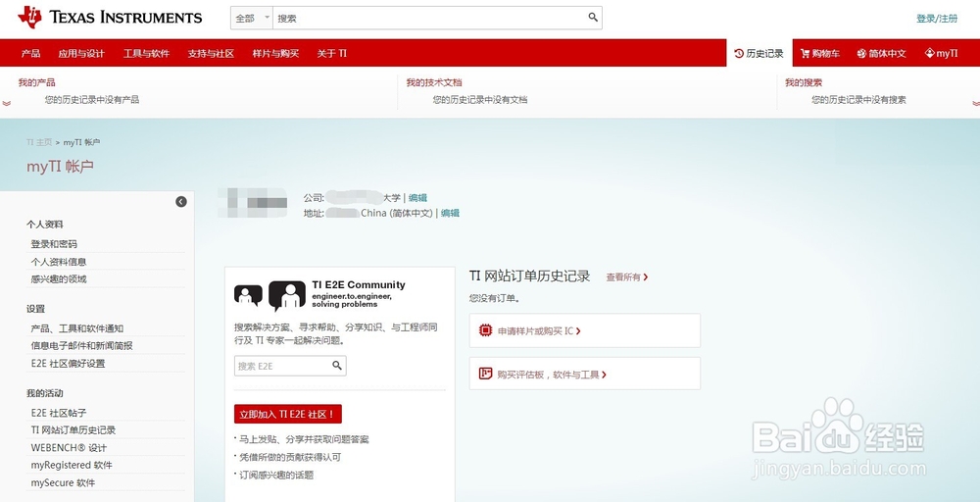
Task: Click the 立即加入 TI E2E 社区 button
Action: tap(288, 414)
